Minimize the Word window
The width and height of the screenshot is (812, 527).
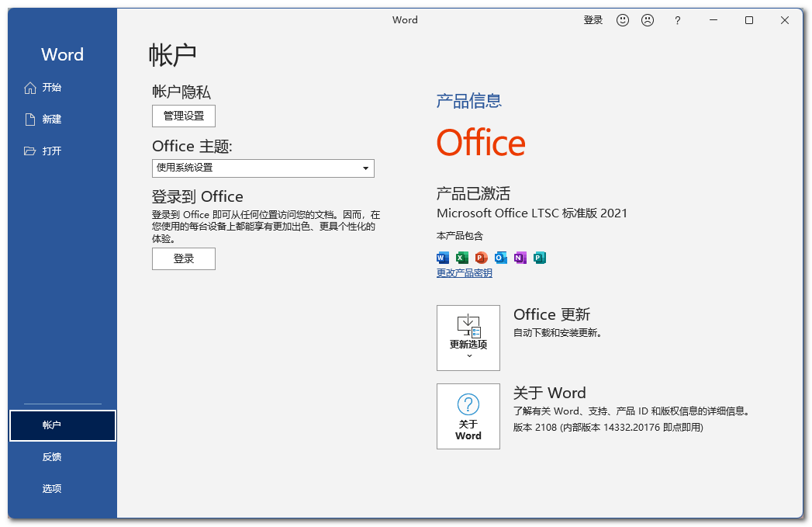tap(714, 20)
